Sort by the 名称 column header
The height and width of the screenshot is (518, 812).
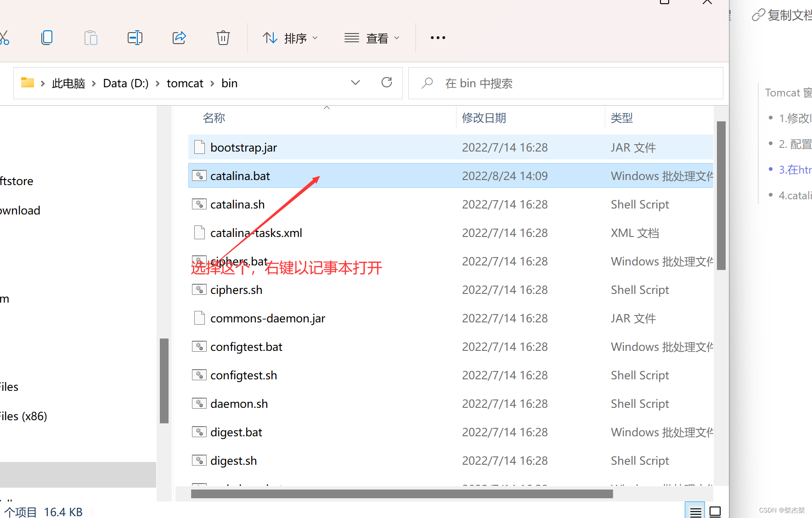tap(214, 118)
